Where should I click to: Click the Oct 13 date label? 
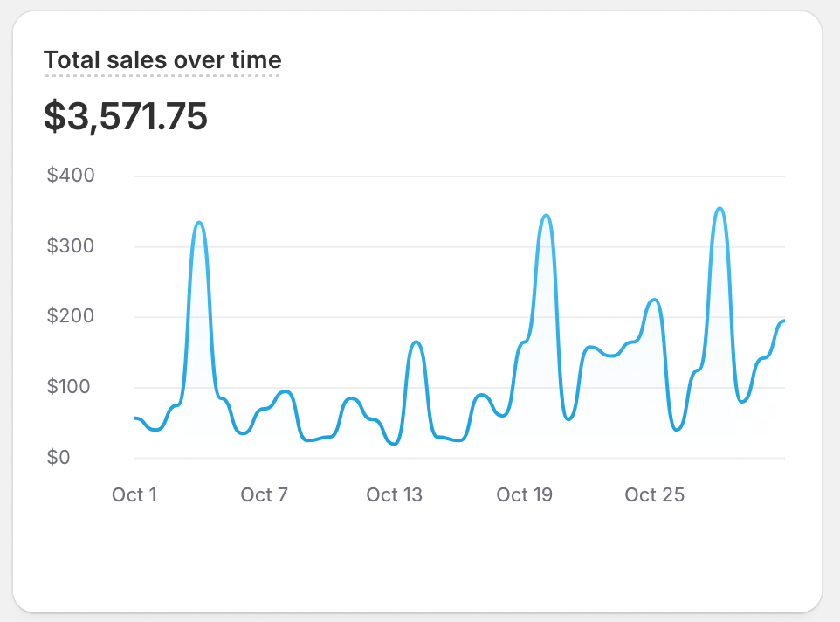point(394,495)
